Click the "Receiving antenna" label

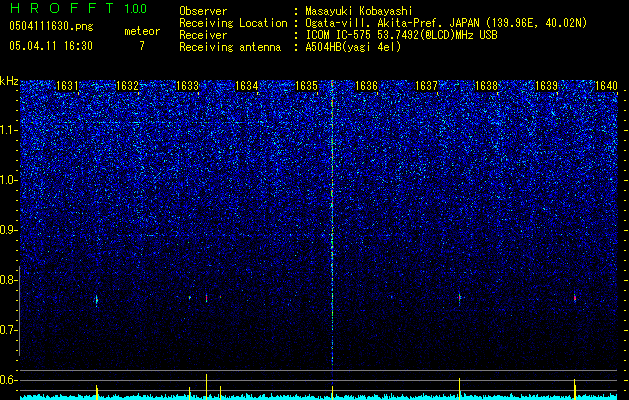(x=230, y=47)
